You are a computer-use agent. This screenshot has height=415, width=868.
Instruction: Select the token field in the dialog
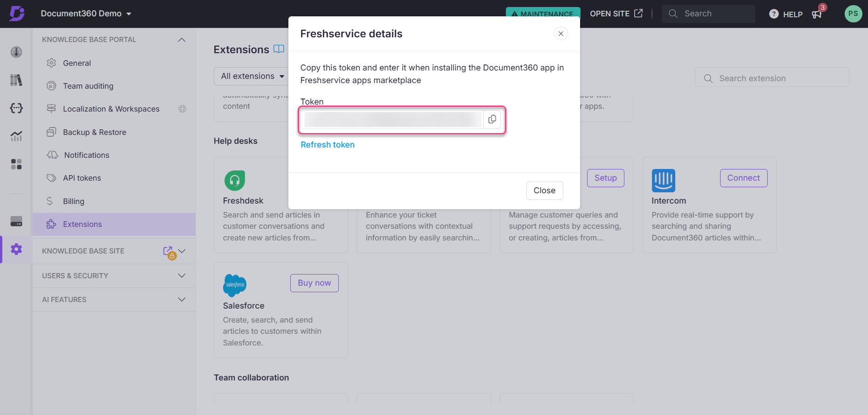393,120
